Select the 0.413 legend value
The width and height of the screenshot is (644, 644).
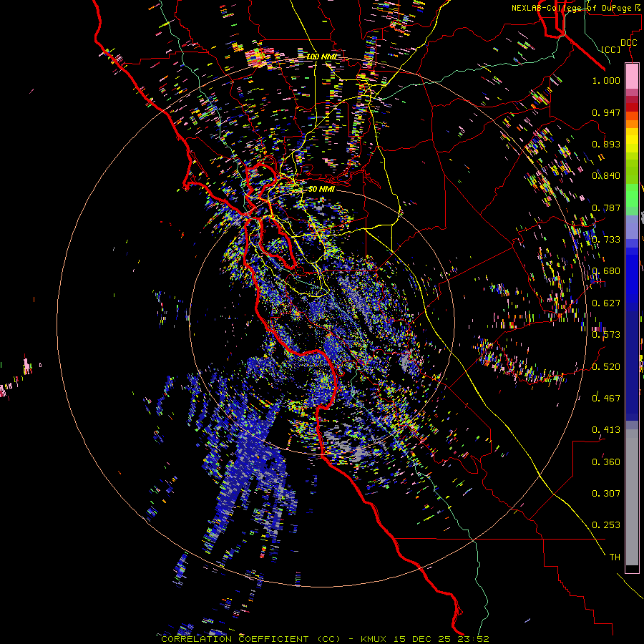606,429
